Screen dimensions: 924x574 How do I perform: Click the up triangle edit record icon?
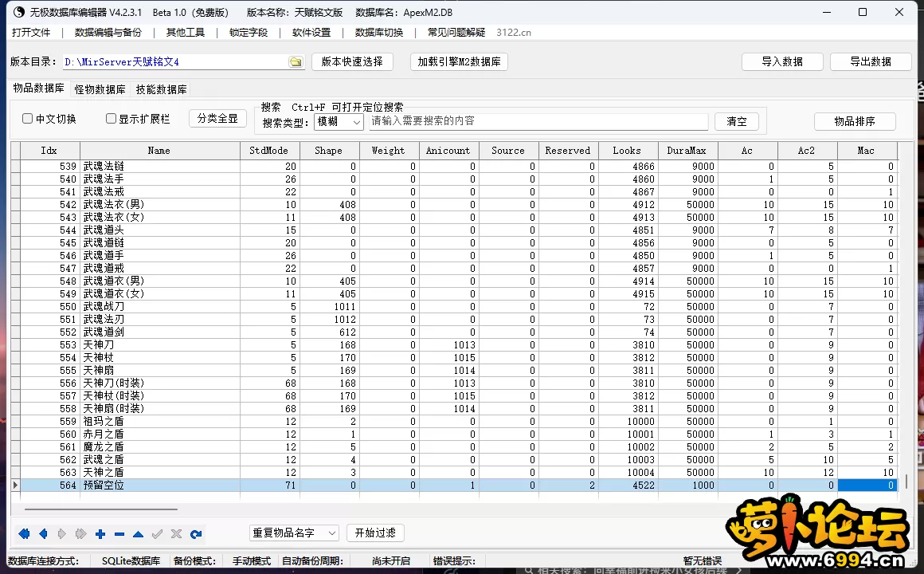(x=138, y=533)
